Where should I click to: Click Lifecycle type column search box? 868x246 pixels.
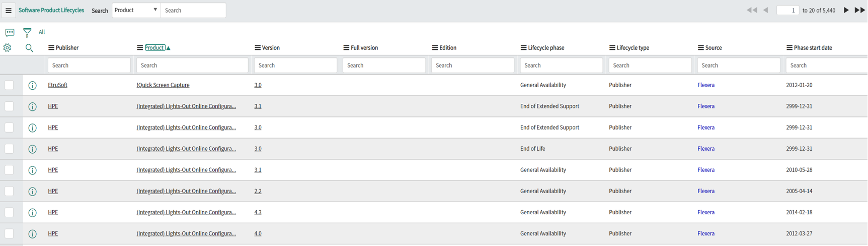650,66
